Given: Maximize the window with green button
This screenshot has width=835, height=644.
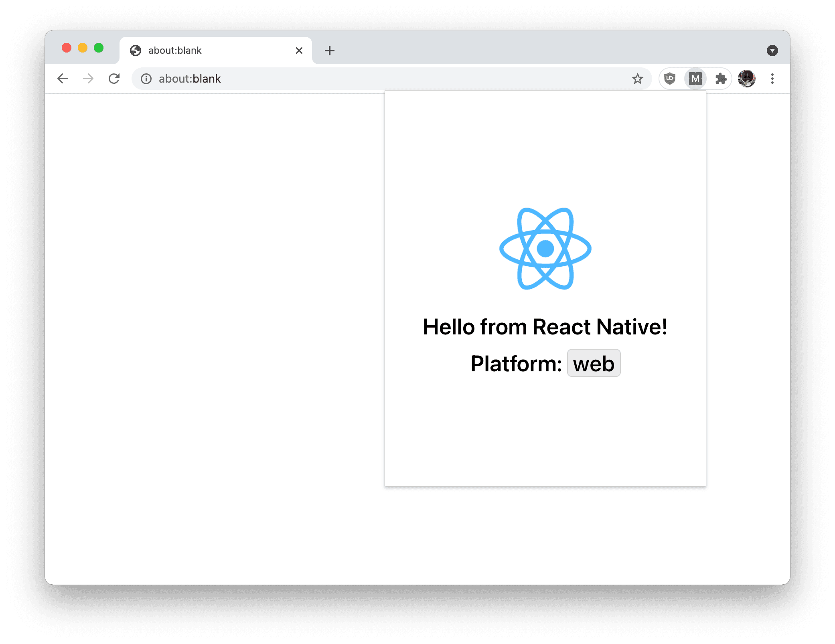Looking at the screenshot, I should point(99,48).
